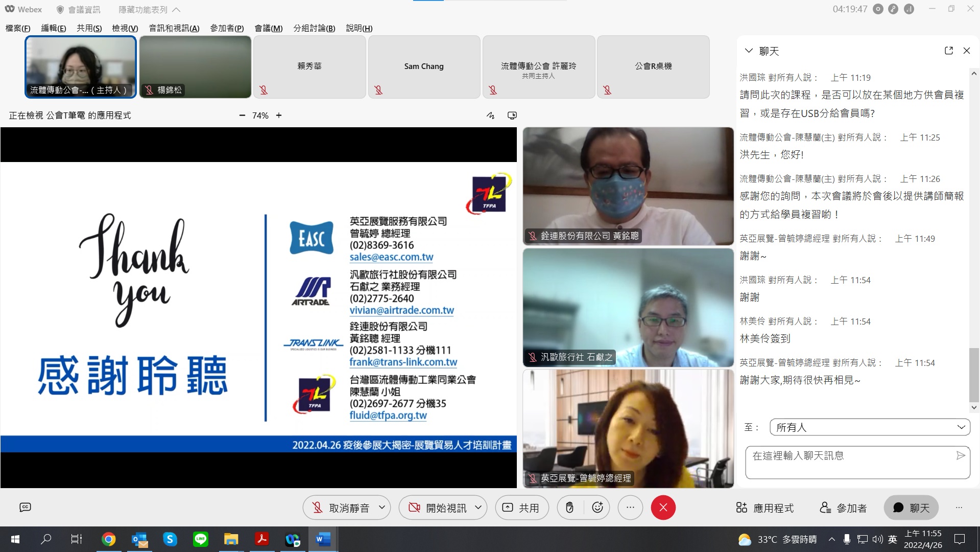Raise hand using the hand icon
Screen dimensions: 980x552
tap(569, 508)
